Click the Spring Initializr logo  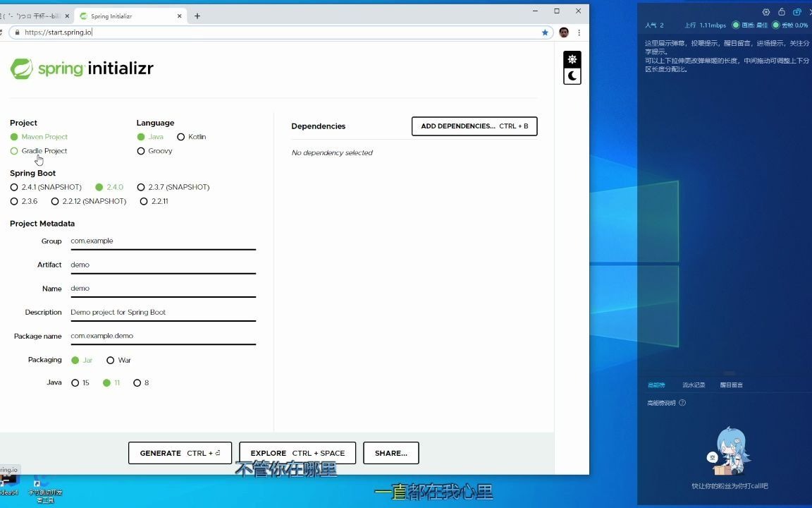click(x=82, y=68)
